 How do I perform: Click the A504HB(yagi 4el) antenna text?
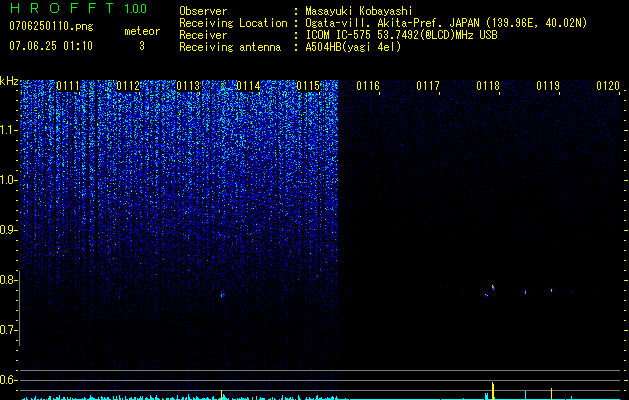pos(353,47)
